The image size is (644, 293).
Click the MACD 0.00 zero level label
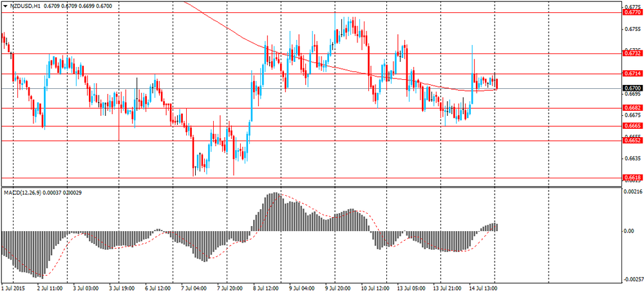[628, 231]
